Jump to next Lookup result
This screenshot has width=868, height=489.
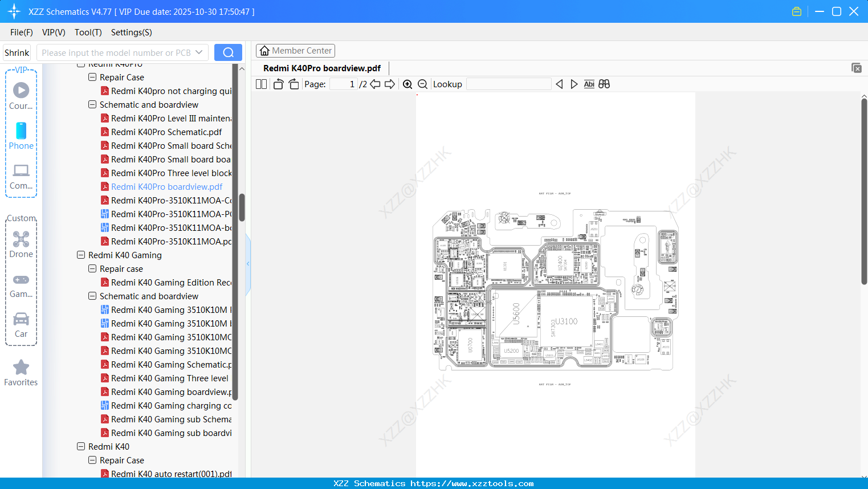click(574, 84)
